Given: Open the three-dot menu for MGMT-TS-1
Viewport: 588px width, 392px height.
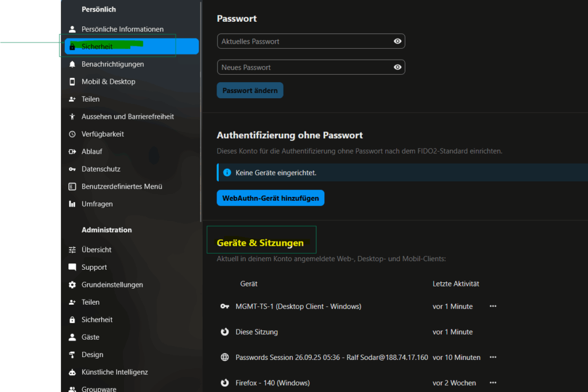Looking at the screenshot, I should [492, 306].
